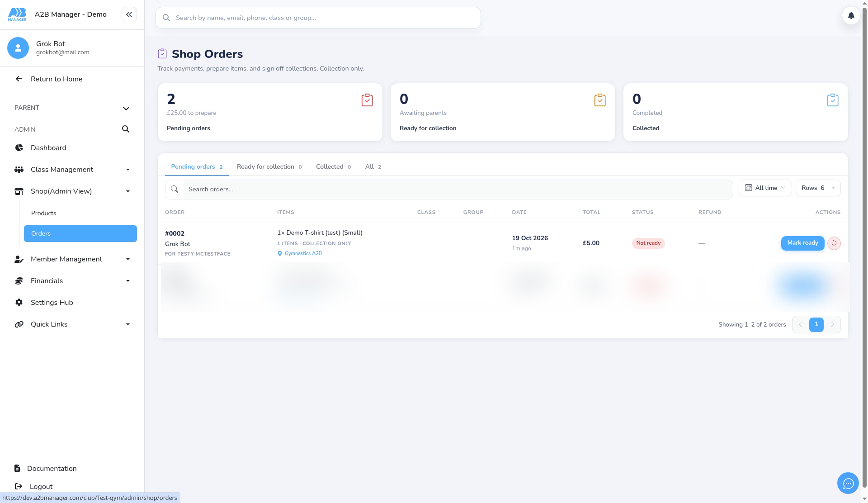Switch to Ready for collection tab
The height and width of the screenshot is (503, 868).
(x=269, y=167)
